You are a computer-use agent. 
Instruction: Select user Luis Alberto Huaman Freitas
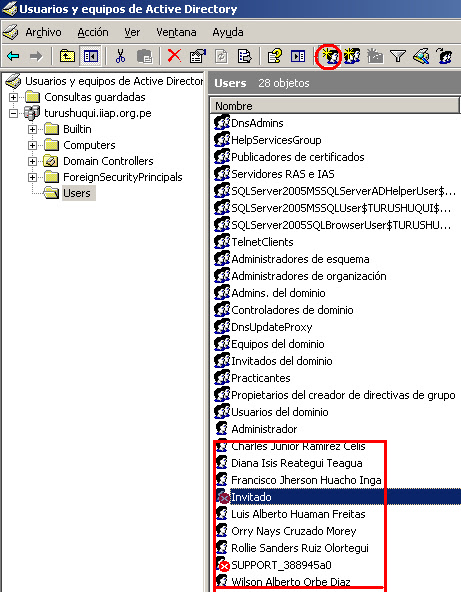click(298, 514)
